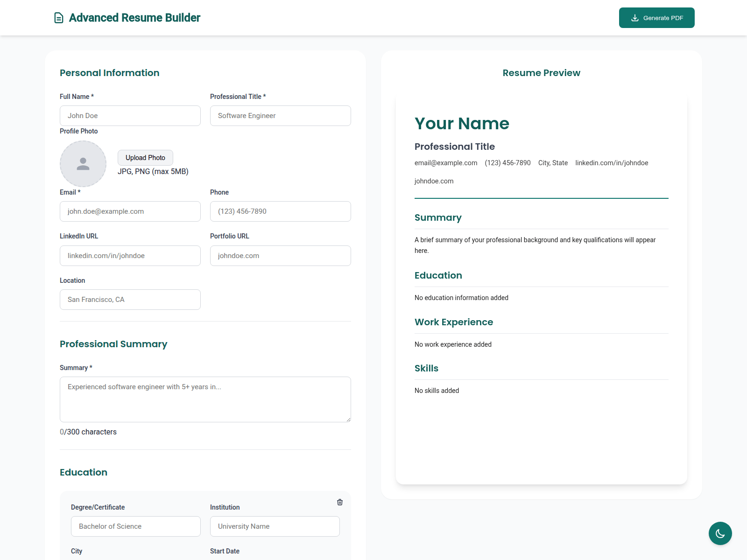Viewport: 747px width, 560px height.
Task: Focus the Professional Title input field
Action: (x=281, y=116)
